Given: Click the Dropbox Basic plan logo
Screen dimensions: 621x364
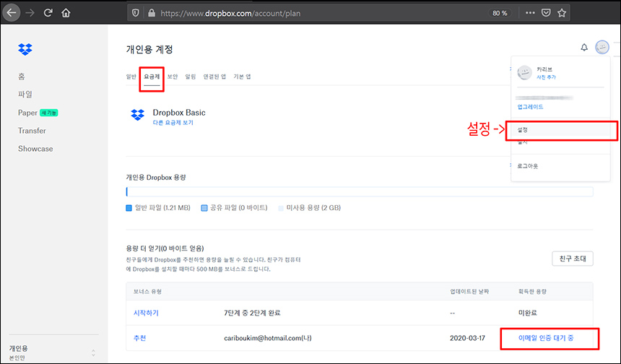Looking at the screenshot, I should 137,115.
